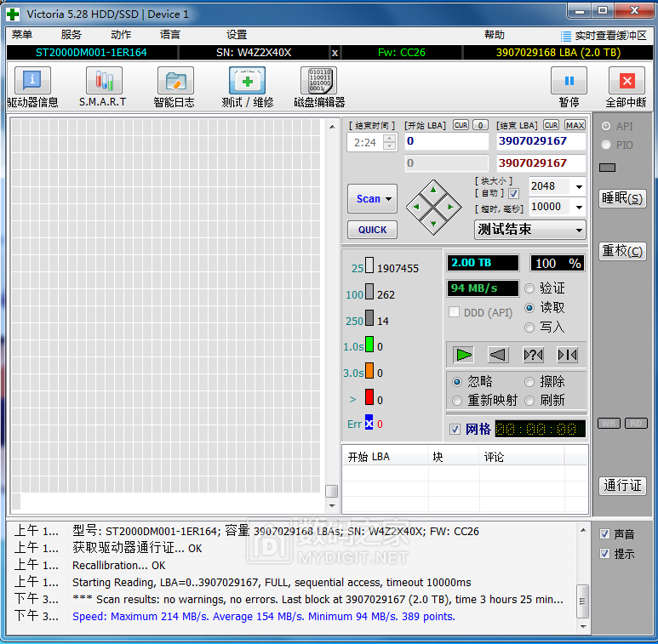Open the timeout 10000 dropdown

coord(579,207)
